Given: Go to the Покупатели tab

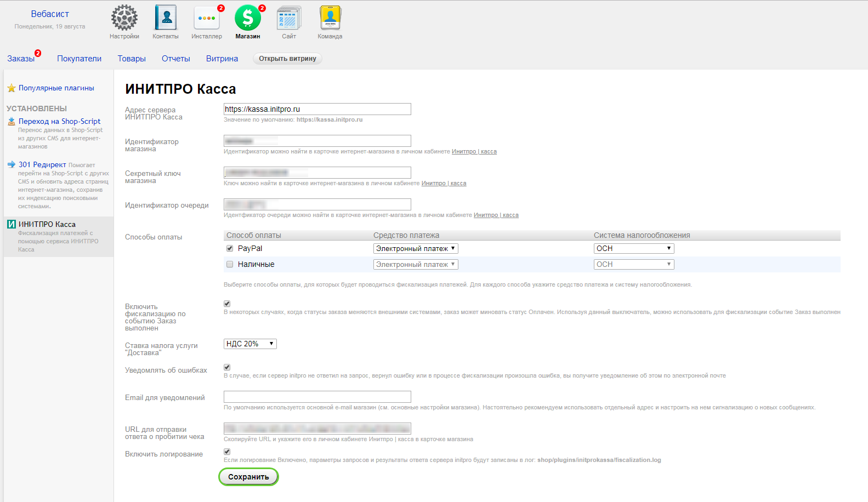Looking at the screenshot, I should [80, 59].
